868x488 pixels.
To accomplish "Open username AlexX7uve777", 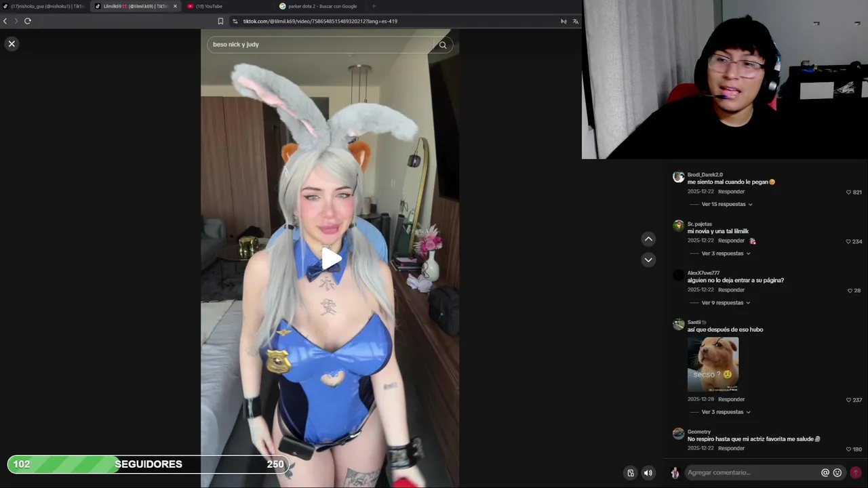I will [x=703, y=273].
